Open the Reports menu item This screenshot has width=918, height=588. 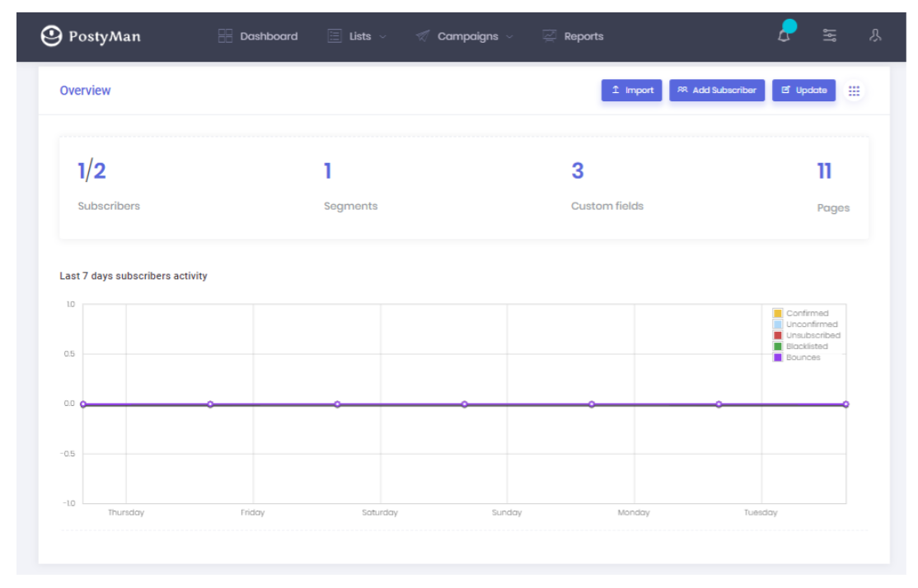click(583, 36)
